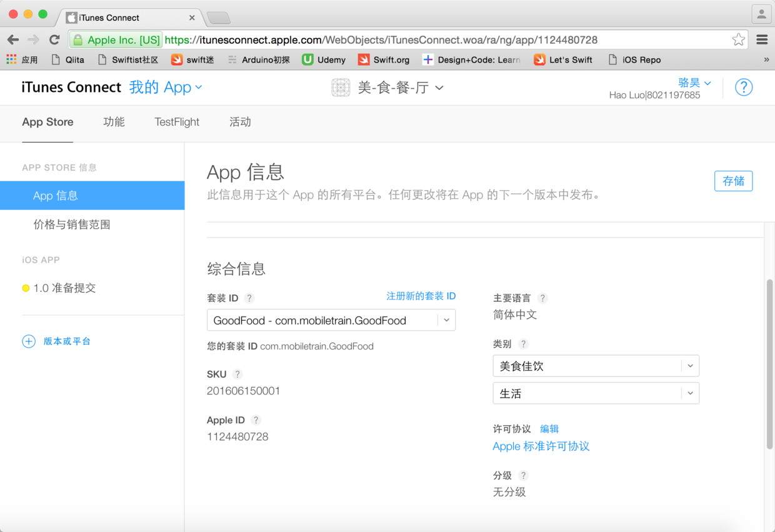Screen dimensions: 775x532
Task: Click help icon next to 主要语言
Action: (542, 298)
